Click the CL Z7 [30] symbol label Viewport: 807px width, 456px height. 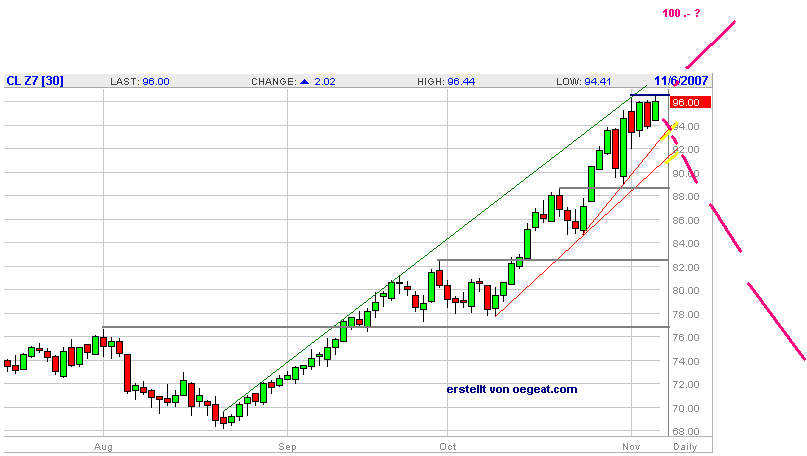[x=34, y=81]
